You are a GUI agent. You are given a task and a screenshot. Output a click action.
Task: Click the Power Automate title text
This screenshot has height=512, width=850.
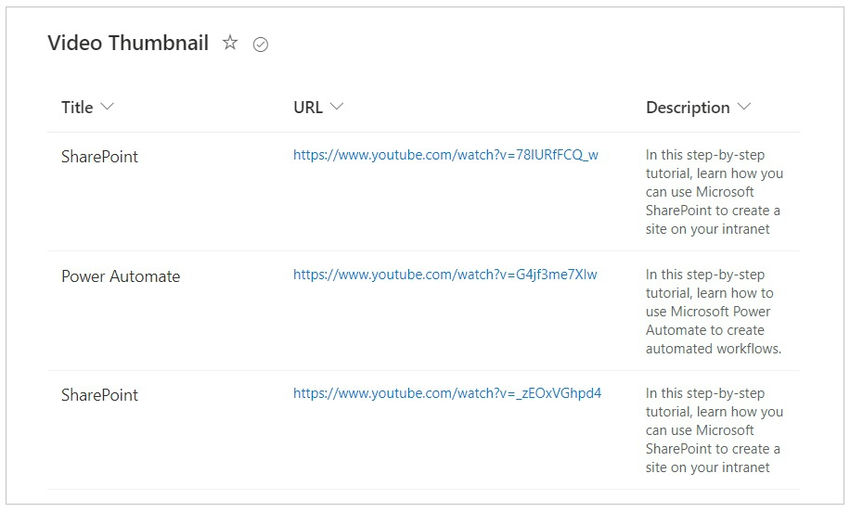point(120,276)
